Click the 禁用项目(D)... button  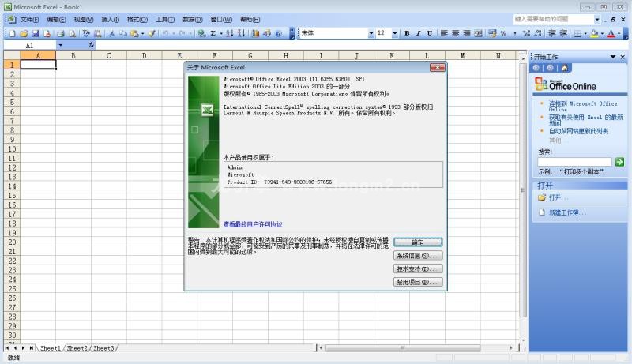pyautogui.click(x=418, y=282)
